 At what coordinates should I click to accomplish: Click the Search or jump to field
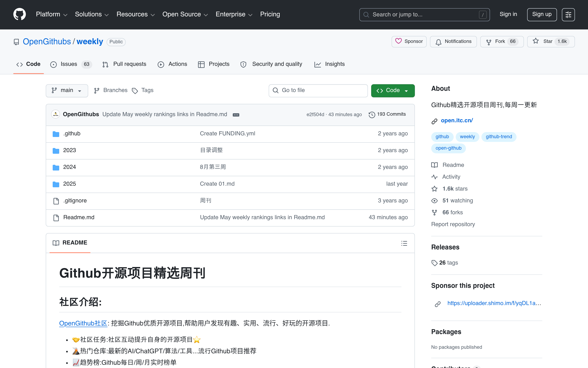(424, 15)
